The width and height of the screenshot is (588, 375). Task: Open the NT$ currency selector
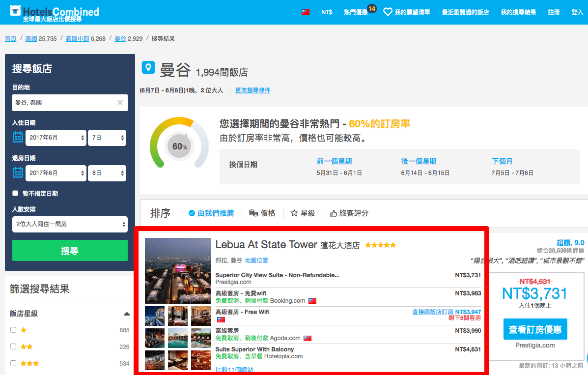[327, 12]
